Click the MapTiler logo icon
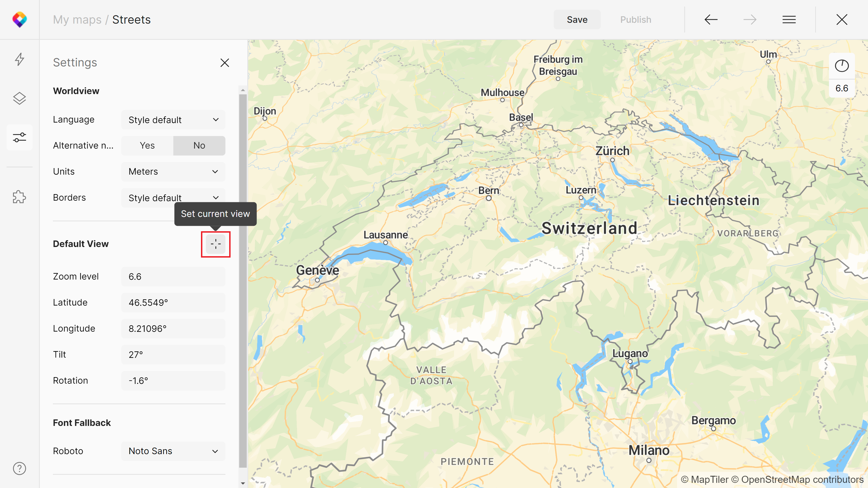Screen dimensions: 868x488 20,20
